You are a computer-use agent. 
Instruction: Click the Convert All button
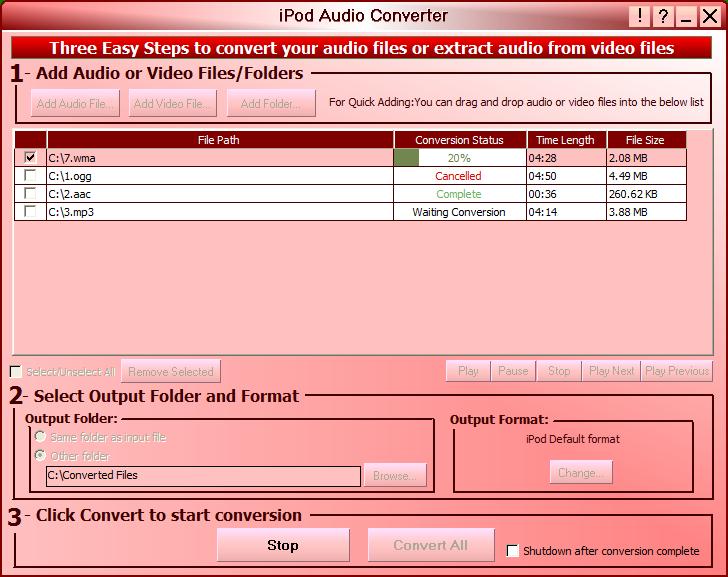tap(431, 545)
